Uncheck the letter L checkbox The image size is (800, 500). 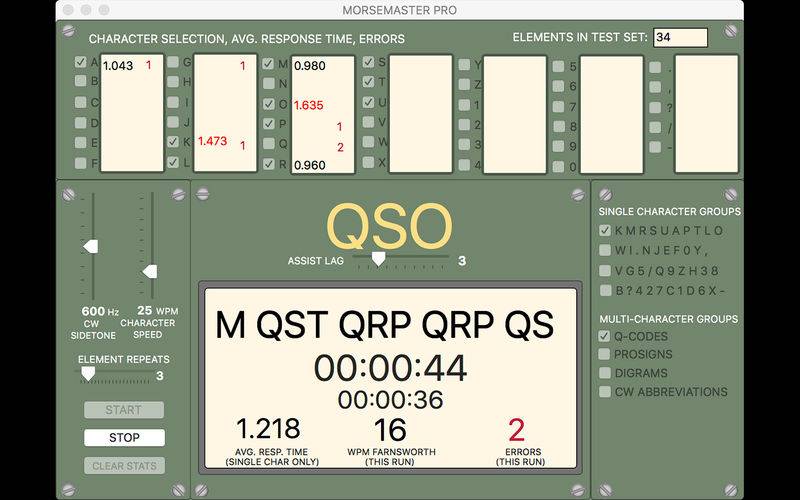pyautogui.click(x=173, y=162)
